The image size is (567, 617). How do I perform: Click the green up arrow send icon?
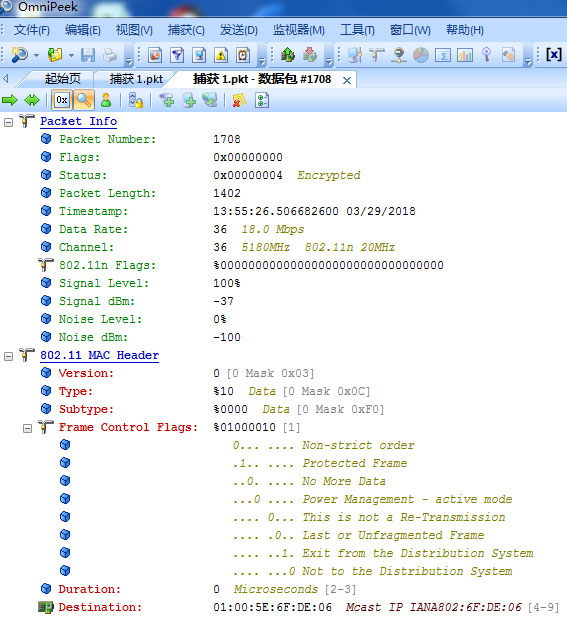pos(288,55)
